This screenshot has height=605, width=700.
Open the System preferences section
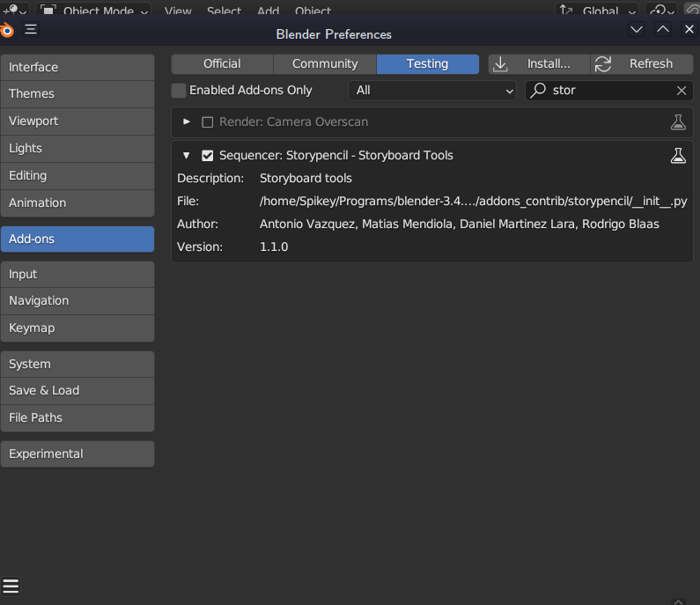(x=77, y=364)
